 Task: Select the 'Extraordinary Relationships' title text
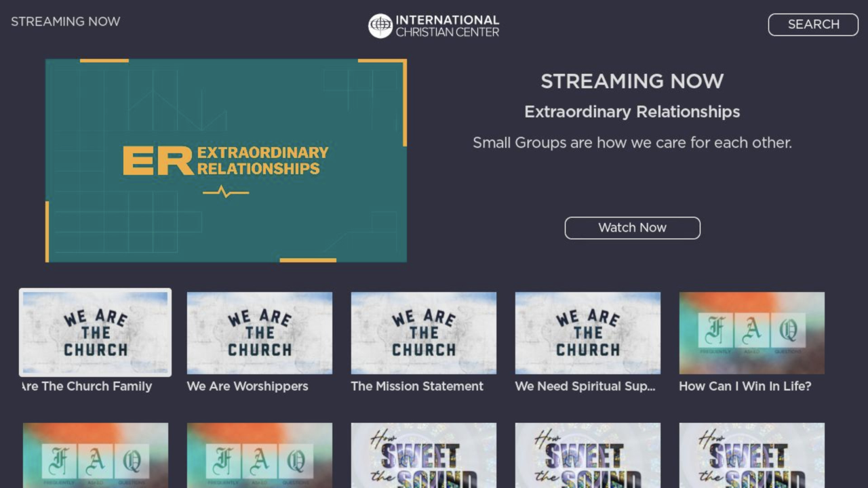pyautogui.click(x=632, y=112)
